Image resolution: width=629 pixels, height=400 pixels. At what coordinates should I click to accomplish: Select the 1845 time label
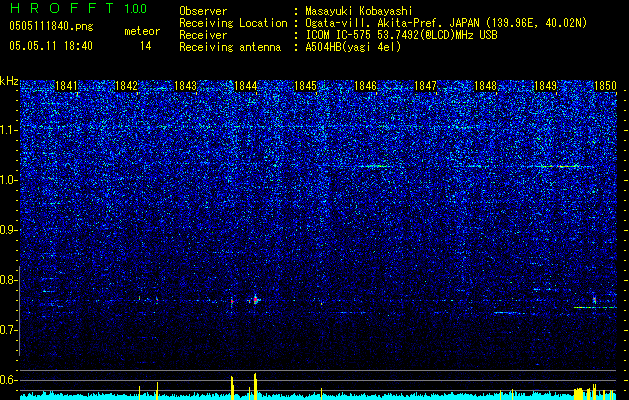[x=306, y=86]
